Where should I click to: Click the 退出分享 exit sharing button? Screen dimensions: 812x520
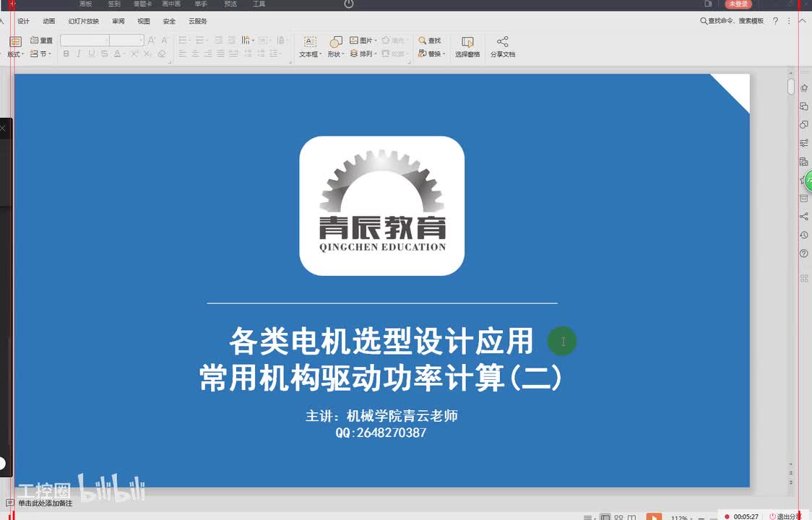[785, 516]
